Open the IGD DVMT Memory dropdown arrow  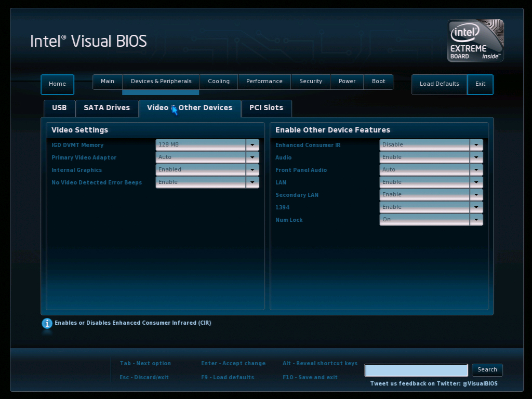(252, 144)
